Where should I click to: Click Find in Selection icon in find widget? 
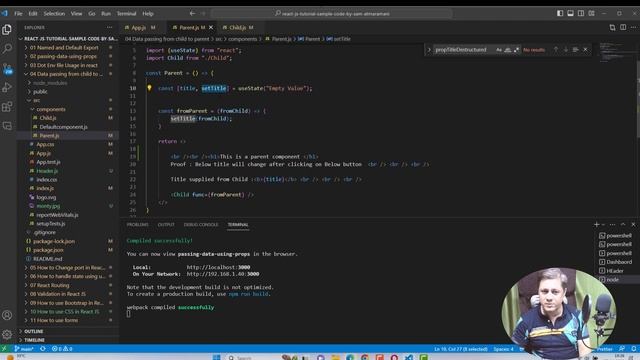click(576, 49)
